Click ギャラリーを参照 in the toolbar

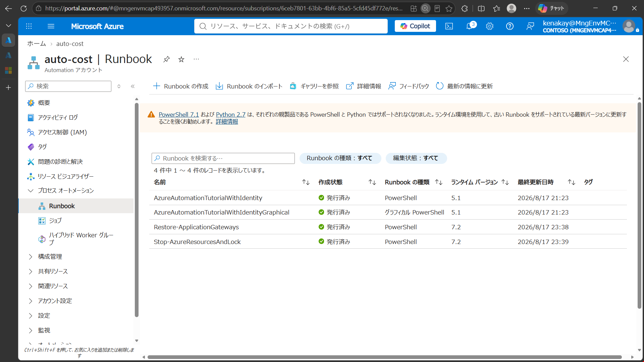(x=314, y=86)
